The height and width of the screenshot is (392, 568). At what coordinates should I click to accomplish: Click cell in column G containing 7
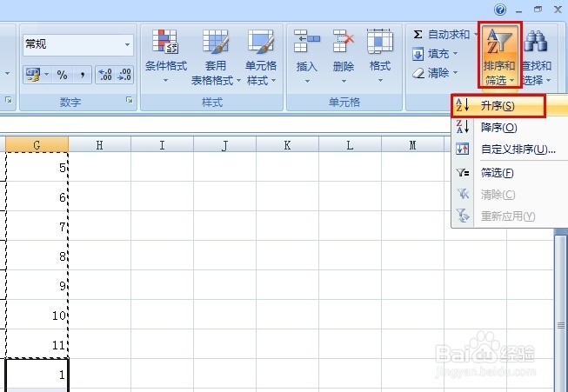pyautogui.click(x=37, y=226)
